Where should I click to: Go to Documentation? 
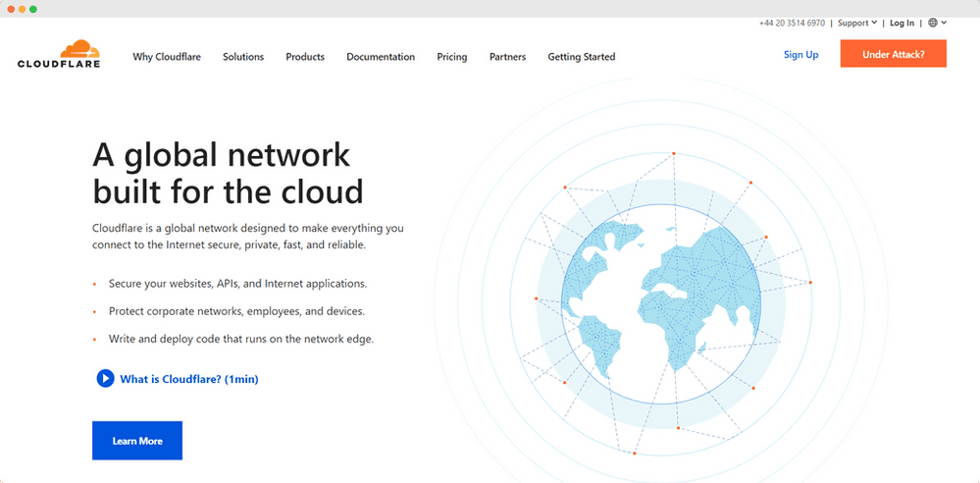tap(381, 57)
